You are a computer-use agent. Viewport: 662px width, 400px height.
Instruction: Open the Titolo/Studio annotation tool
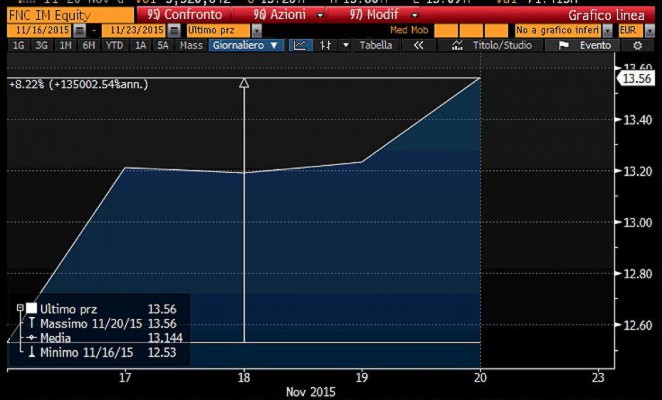(x=490, y=45)
